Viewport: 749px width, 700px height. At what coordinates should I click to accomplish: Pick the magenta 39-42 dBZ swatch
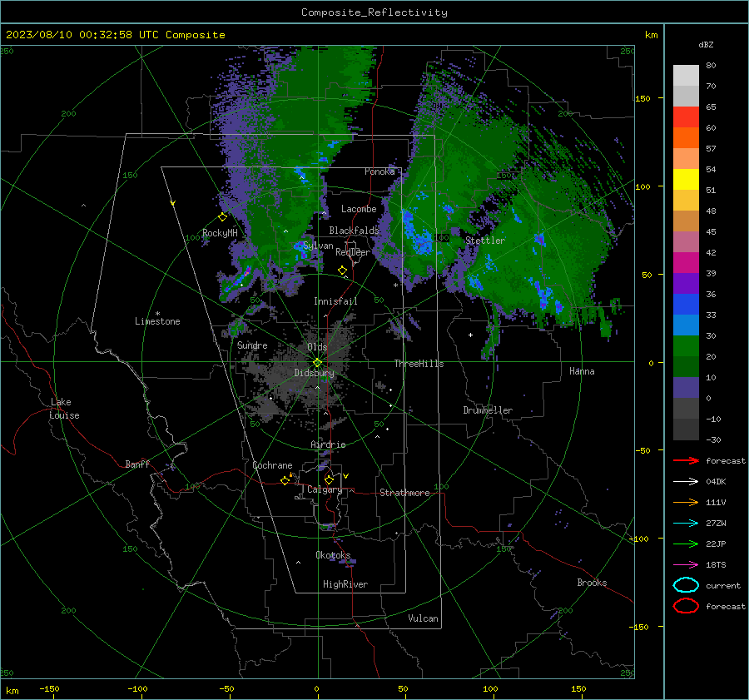point(686,263)
